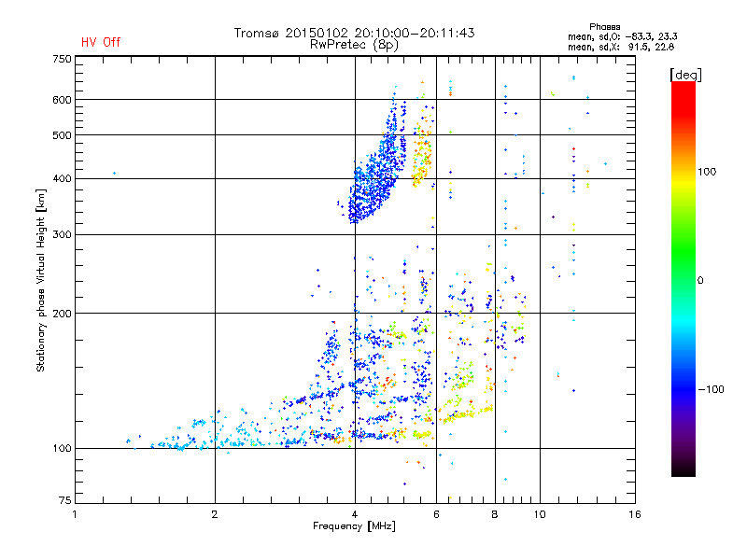Click the isolated cyan point near 400 km, 1.2 MHz

pyautogui.click(x=114, y=173)
